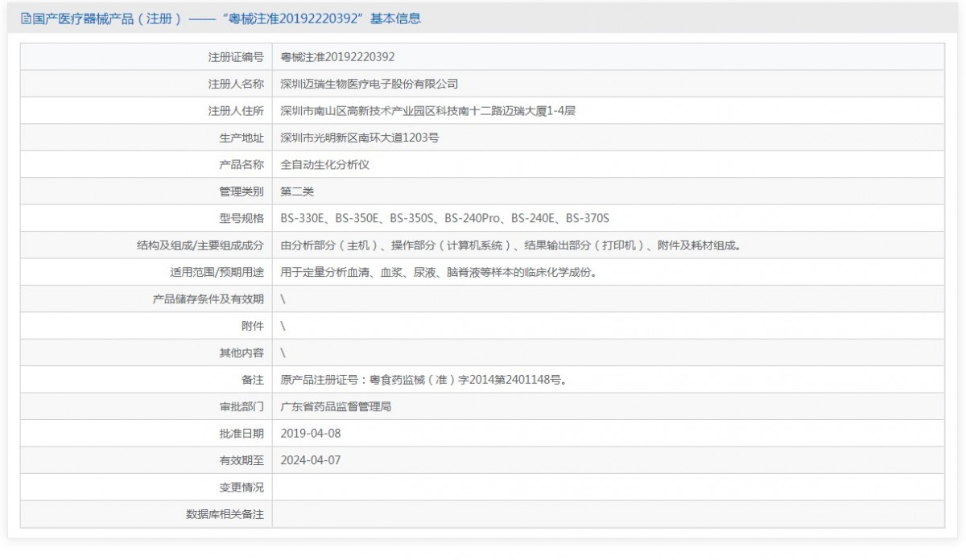Click the 生产地址 label

242,138
